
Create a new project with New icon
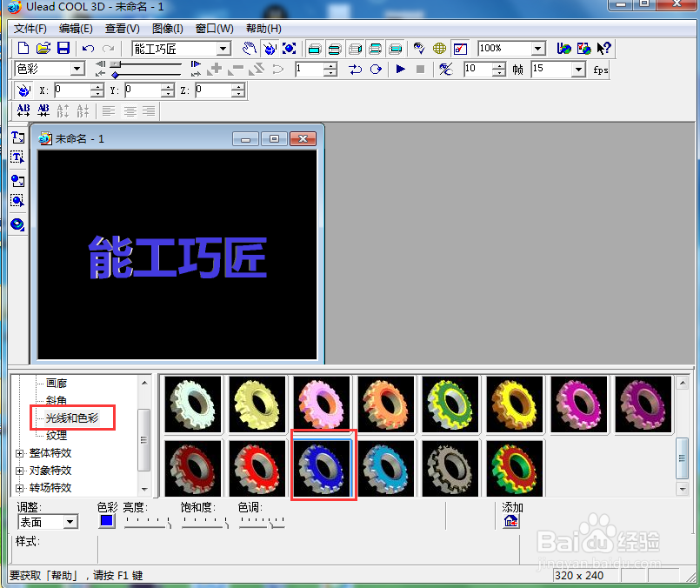point(23,48)
